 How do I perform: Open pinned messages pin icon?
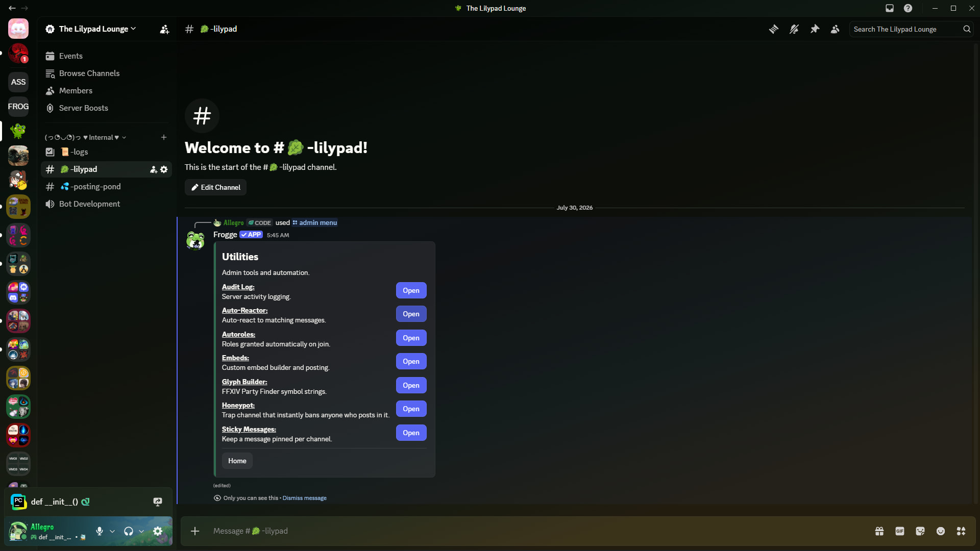click(815, 29)
